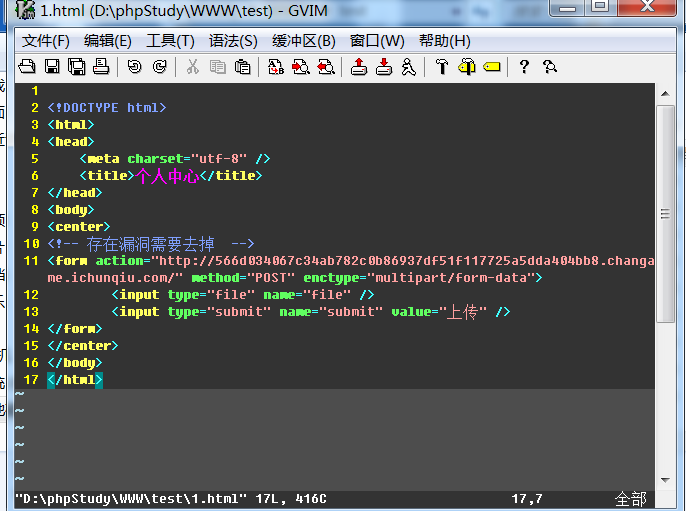Click the scrollbar up arrow
The width and height of the screenshot is (686, 511).
665,94
